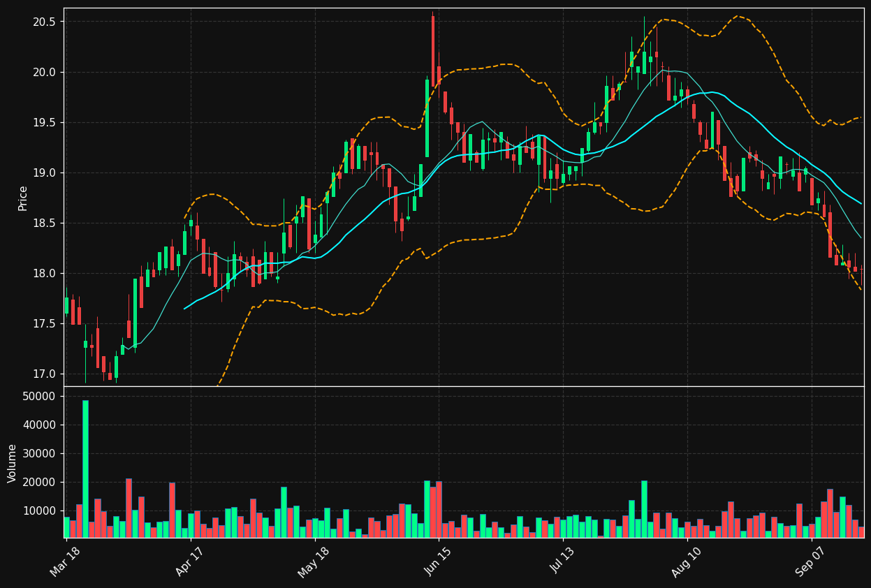Click the 19.0 price axis value
Image resolution: width=871 pixels, height=588 pixels.
44,172
